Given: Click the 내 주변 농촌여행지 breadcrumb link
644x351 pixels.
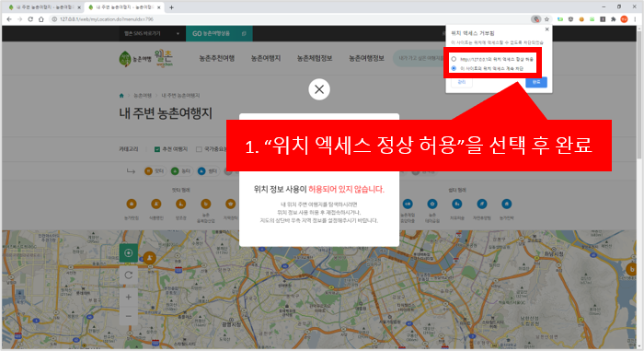Looking at the screenshot, I should 180,96.
